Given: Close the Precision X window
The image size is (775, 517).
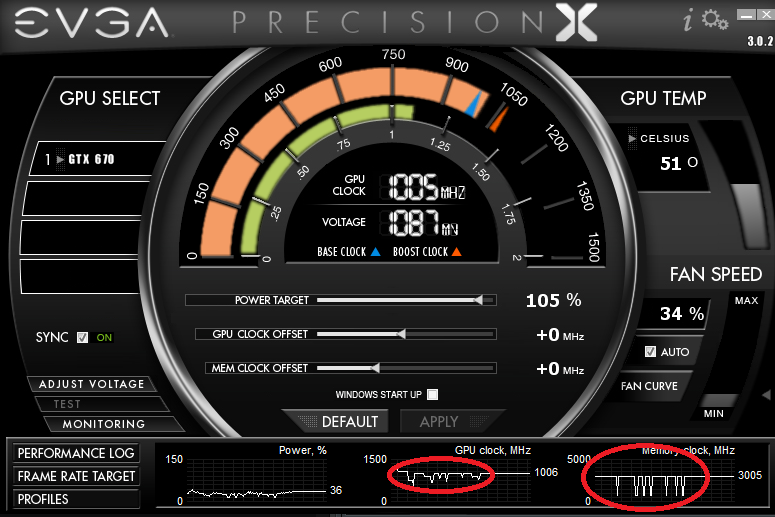Looking at the screenshot, I should tap(766, 15).
